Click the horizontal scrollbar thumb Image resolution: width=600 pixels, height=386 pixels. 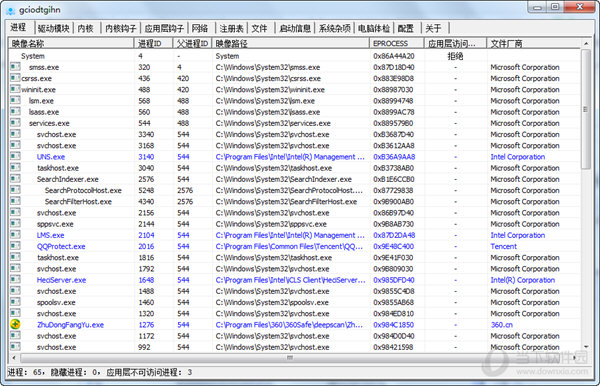click(290, 358)
